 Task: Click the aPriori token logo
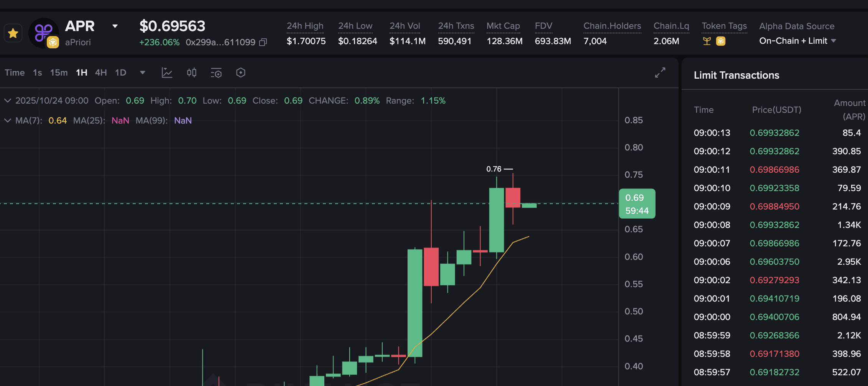(44, 33)
